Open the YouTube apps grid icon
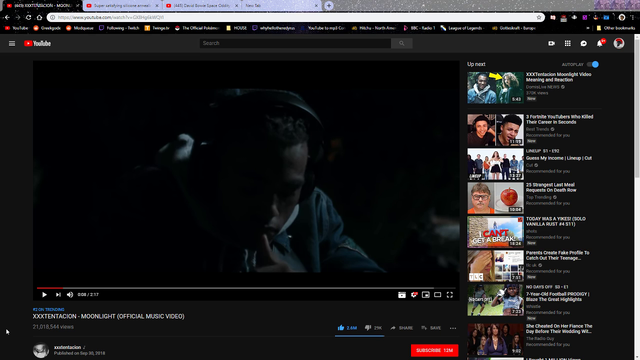 [x=568, y=43]
